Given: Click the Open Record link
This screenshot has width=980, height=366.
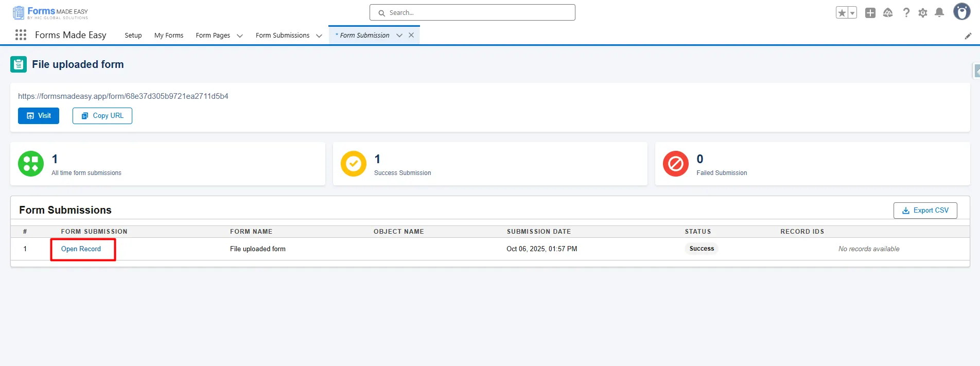Looking at the screenshot, I should coord(81,249).
